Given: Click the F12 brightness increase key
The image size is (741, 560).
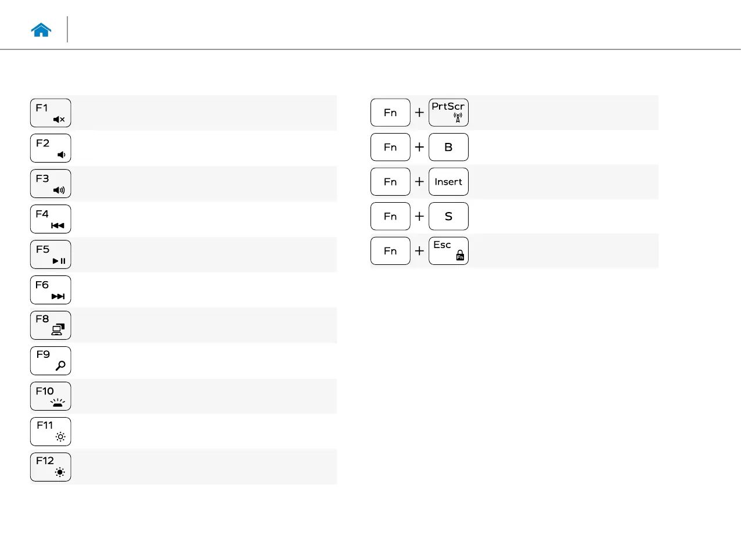Looking at the screenshot, I should tap(51, 467).
